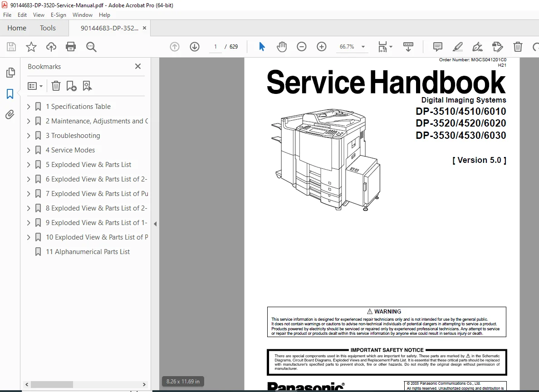Zoom in with plus icon

tap(321, 47)
